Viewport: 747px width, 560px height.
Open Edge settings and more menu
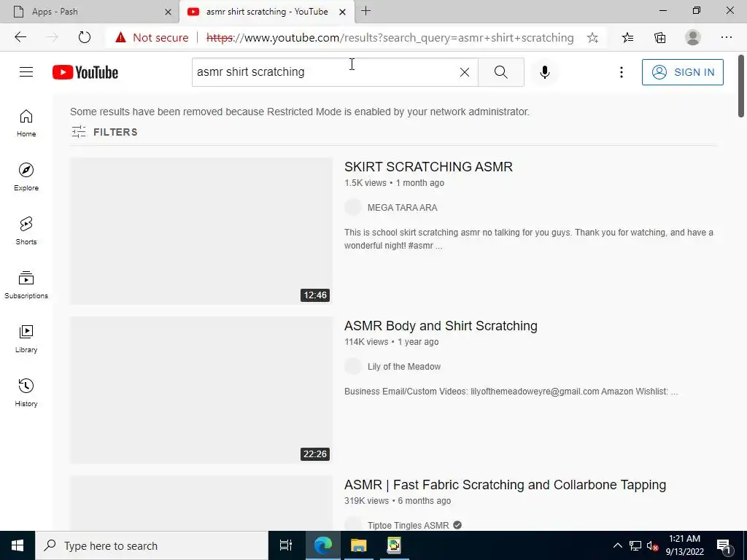[726, 38]
